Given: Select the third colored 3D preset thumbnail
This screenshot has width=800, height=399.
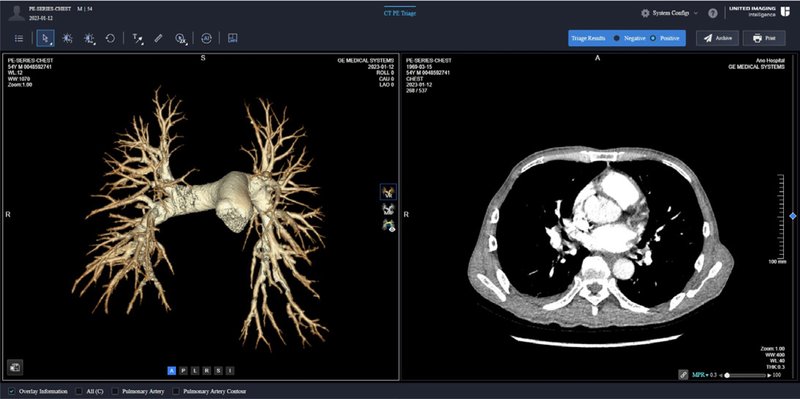Looking at the screenshot, I should pos(389,225).
